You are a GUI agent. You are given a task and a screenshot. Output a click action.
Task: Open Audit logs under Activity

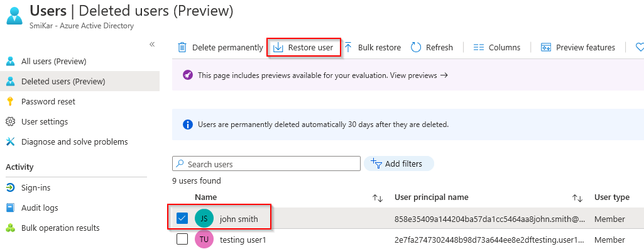click(x=40, y=208)
